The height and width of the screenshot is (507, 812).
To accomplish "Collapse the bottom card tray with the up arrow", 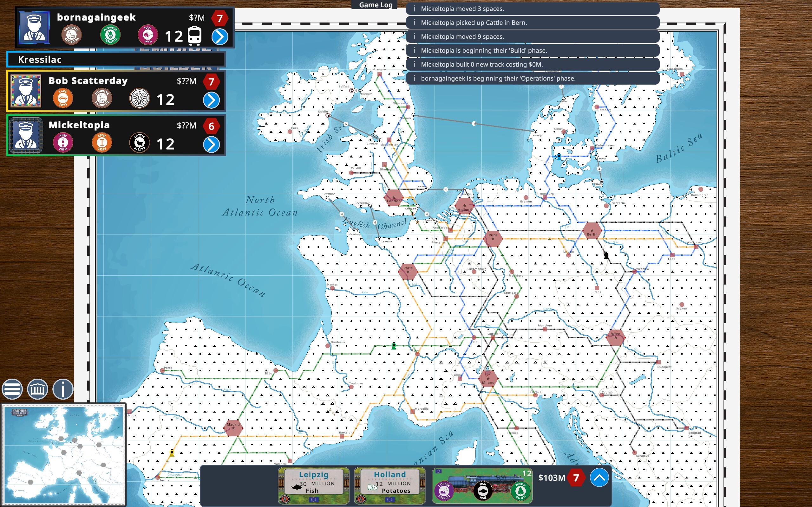I will pos(599,478).
